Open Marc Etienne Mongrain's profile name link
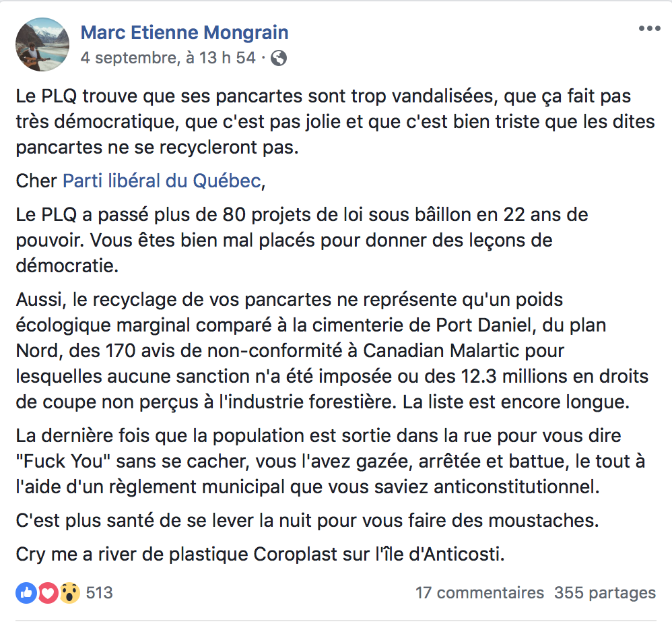 click(x=184, y=32)
